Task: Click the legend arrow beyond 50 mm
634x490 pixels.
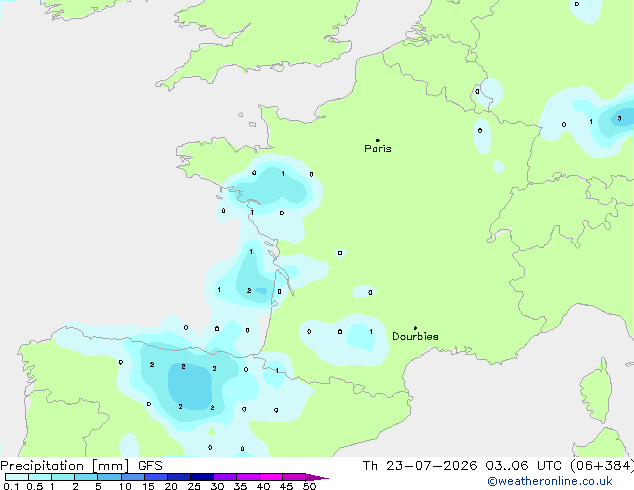Action: 317,477
